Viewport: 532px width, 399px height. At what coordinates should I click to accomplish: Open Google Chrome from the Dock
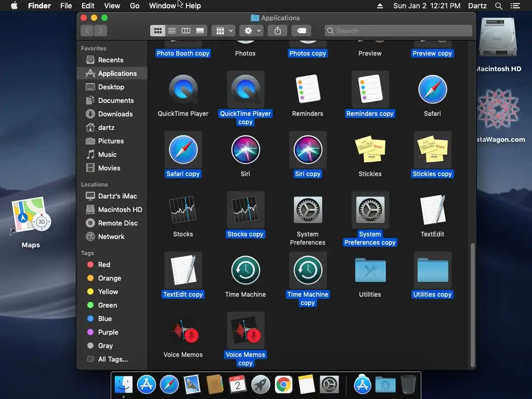(283, 384)
